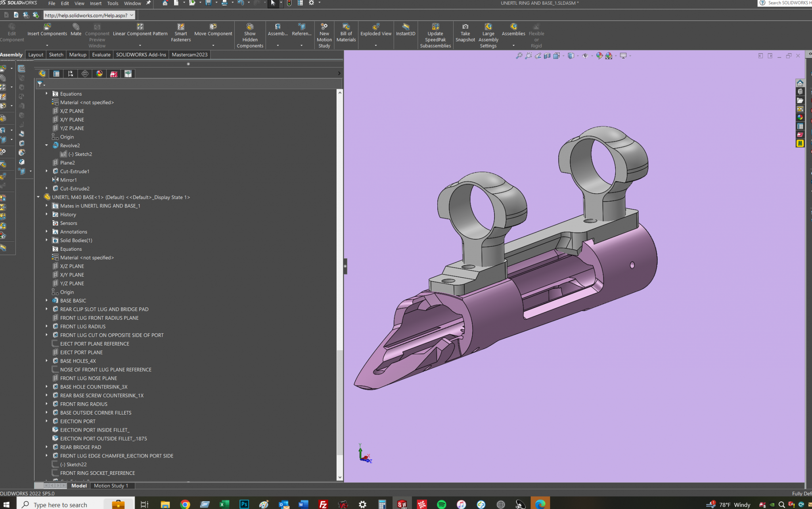The image size is (812, 509).
Task: Open the Tools menu
Action: [x=113, y=3]
